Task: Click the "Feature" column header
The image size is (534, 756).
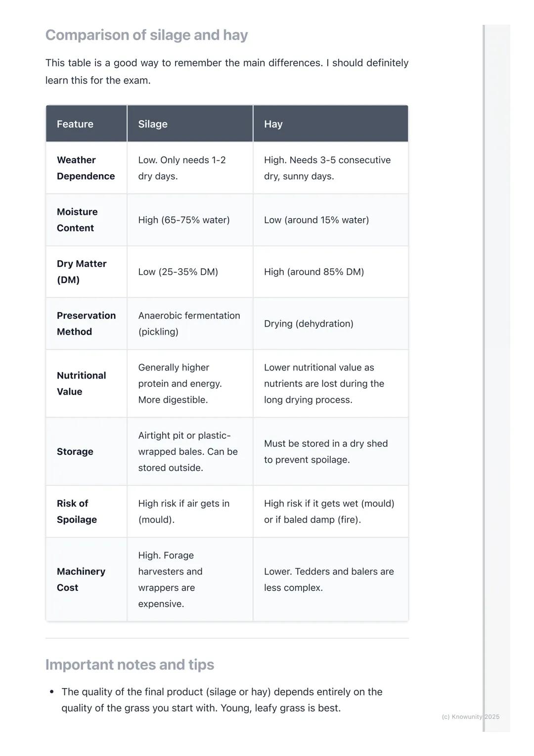Action: pyautogui.click(x=75, y=124)
